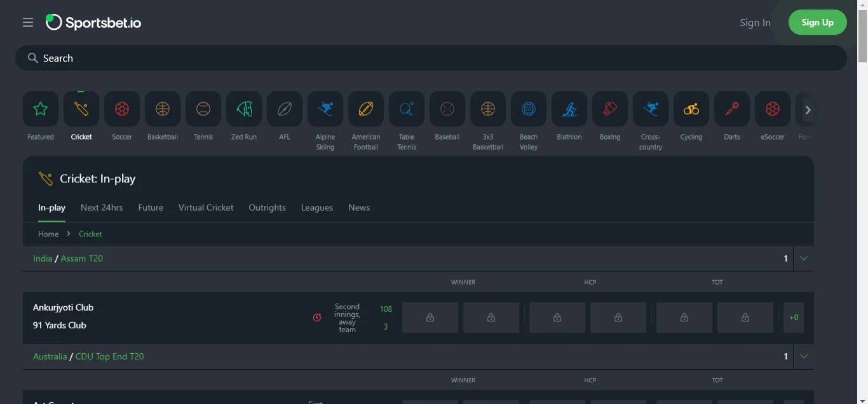Viewport: 868px width, 404px height.
Task: Open the Darts sport category
Action: coord(732,109)
